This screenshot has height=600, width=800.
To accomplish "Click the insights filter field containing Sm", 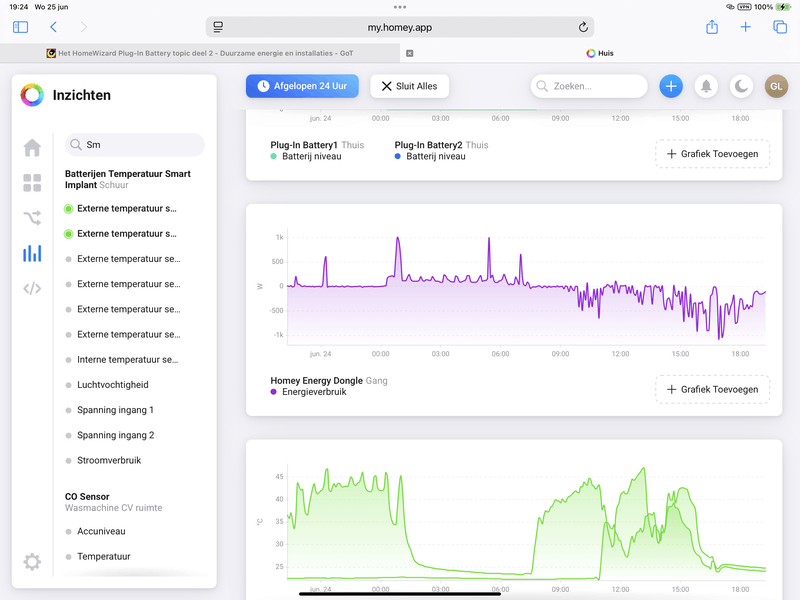I will click(135, 145).
